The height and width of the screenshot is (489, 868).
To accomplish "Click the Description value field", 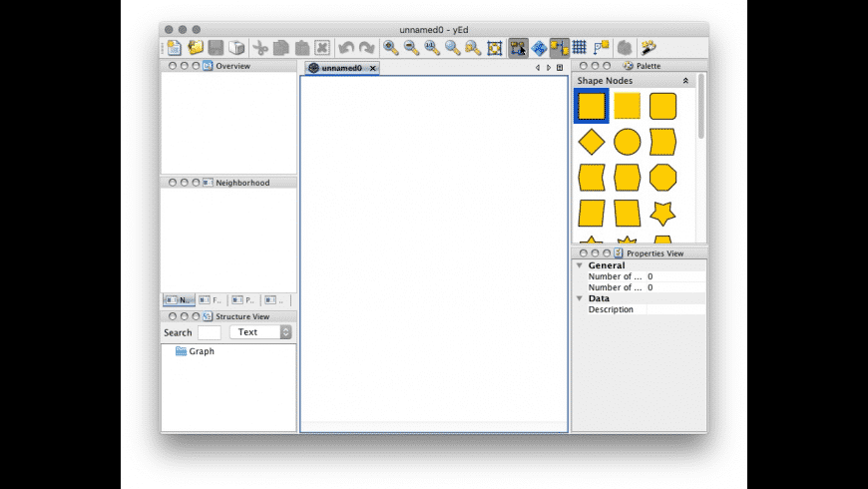I will coord(675,309).
